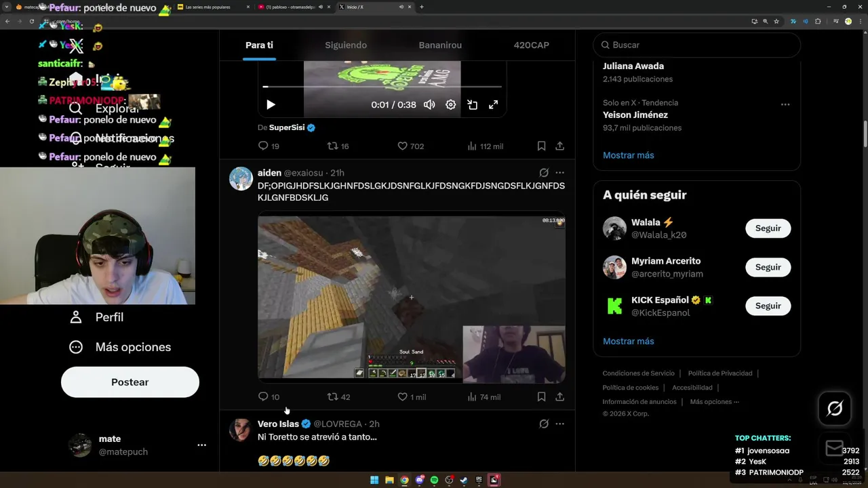
Task: Follow Myriam Arcerito account
Action: pyautogui.click(x=768, y=267)
